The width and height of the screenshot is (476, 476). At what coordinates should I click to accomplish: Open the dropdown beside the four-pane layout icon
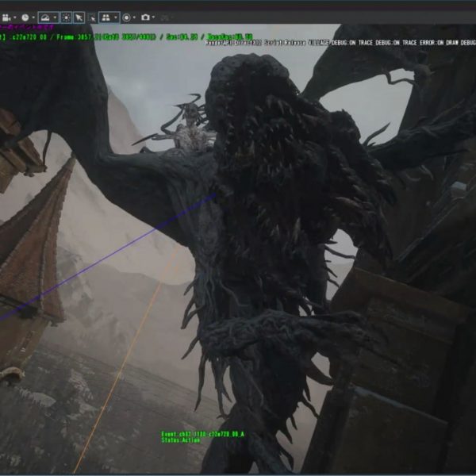click(x=116, y=17)
